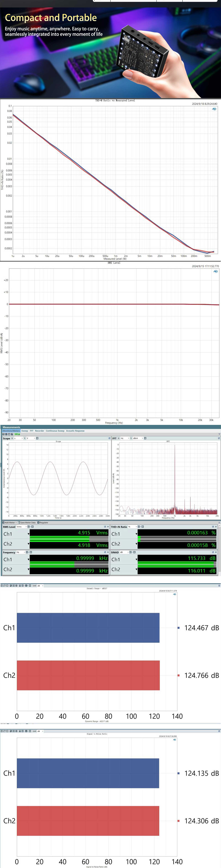Click the THD+N Ch2 0.000158 % reading
Viewport: 221px width, 868px height.
pyautogui.click(x=202, y=545)
